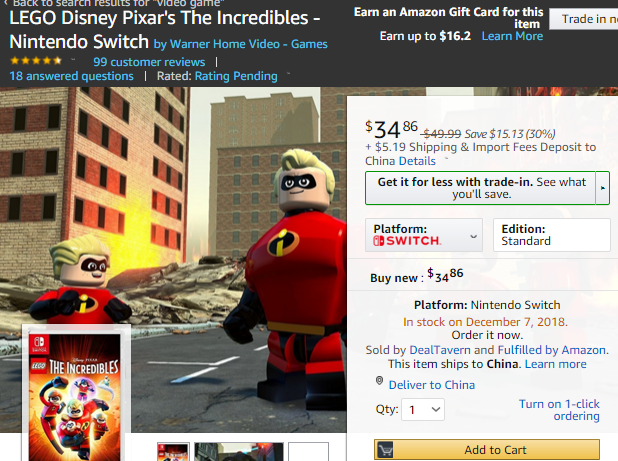Open the 18 answered questions link
Image resolution: width=618 pixels, height=461 pixels.
(x=71, y=76)
